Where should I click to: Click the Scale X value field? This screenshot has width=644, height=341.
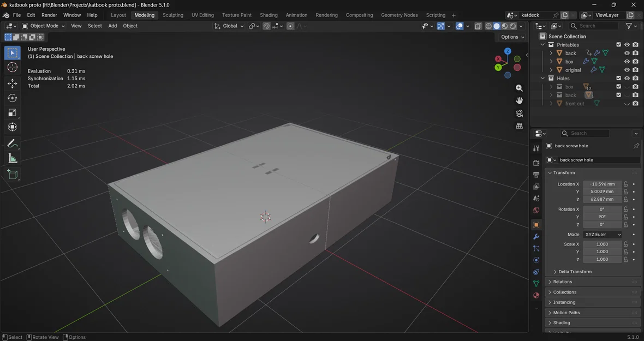click(602, 244)
